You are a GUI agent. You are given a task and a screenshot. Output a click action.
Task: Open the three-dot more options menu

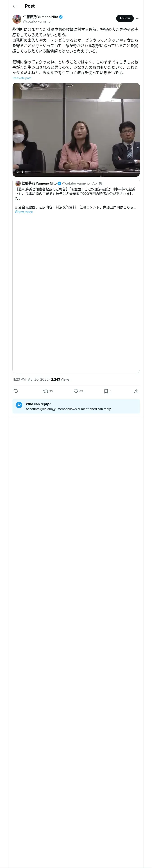pyautogui.click(x=138, y=18)
